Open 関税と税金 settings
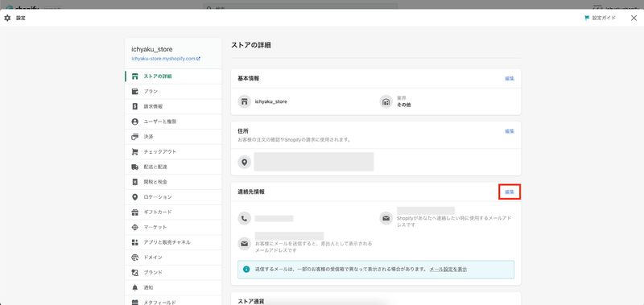Screen dimensions: 644x305 pyautogui.click(x=173, y=182)
